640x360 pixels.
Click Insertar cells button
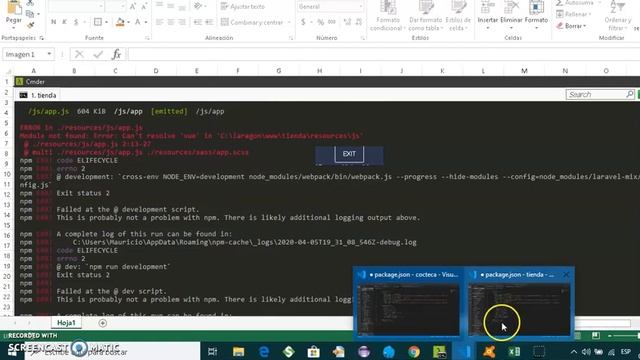(488, 16)
